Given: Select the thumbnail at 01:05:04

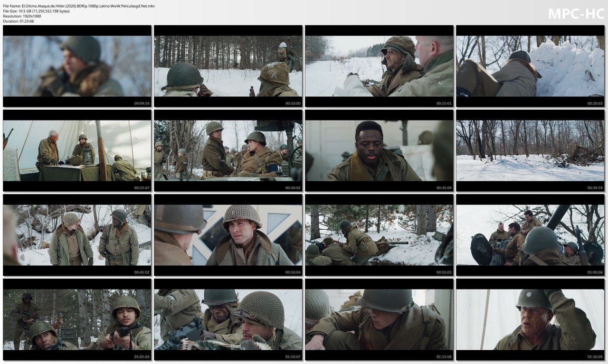Looking at the screenshot, I should 77,319.
